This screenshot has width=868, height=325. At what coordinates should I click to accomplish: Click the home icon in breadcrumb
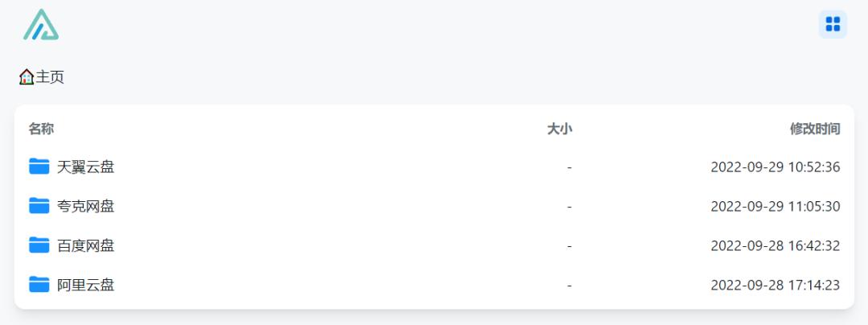[27, 77]
